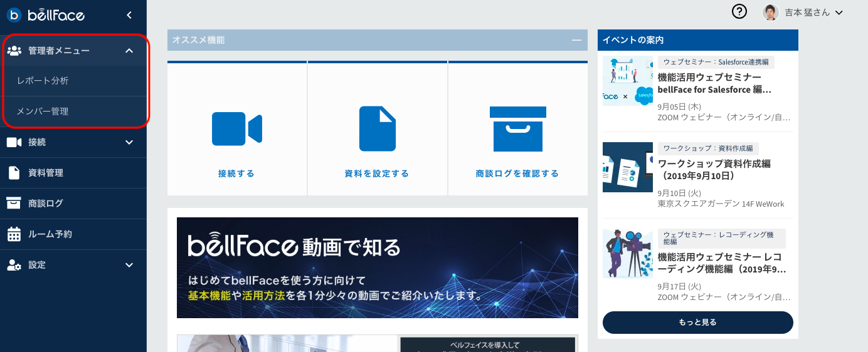Click the ウェブセミナー：Salesforce連携編 tag
Image resolution: width=868 pixels, height=352 pixels.
pyautogui.click(x=716, y=62)
